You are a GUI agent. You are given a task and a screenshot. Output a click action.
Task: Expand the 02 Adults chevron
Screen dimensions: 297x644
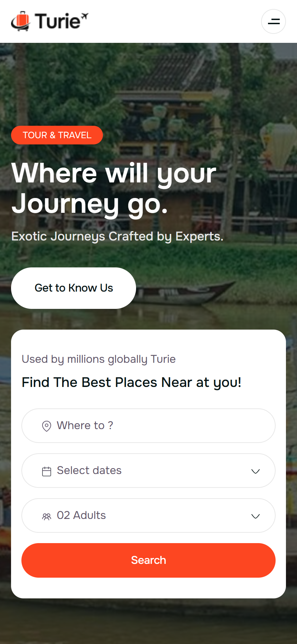tap(256, 516)
